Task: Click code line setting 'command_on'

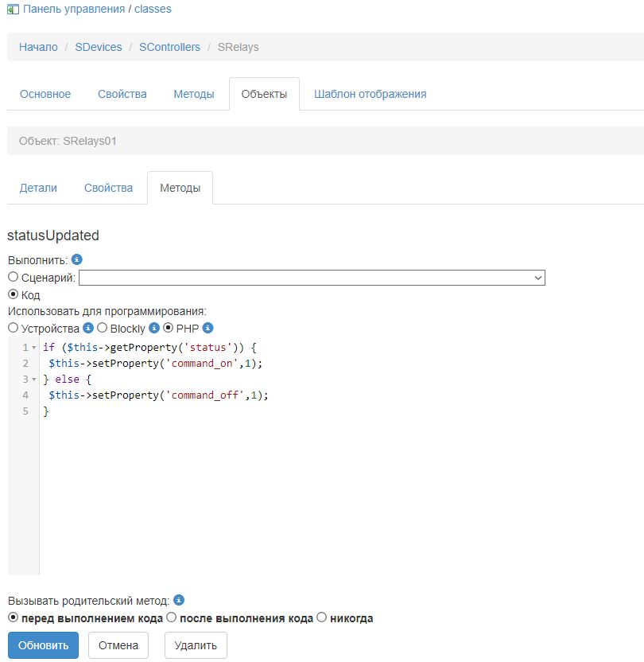Action: [x=156, y=364]
